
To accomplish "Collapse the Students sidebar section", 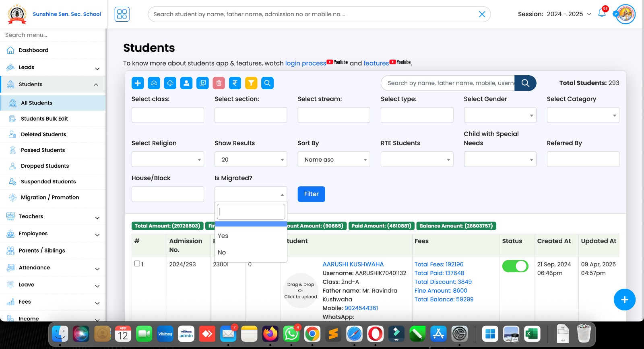I will tap(53, 84).
